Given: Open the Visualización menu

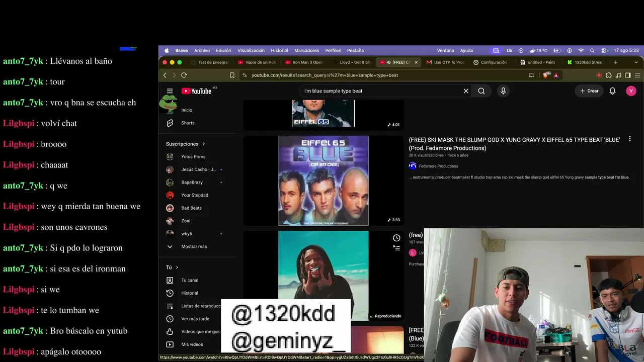Looking at the screenshot, I should coord(251,50).
